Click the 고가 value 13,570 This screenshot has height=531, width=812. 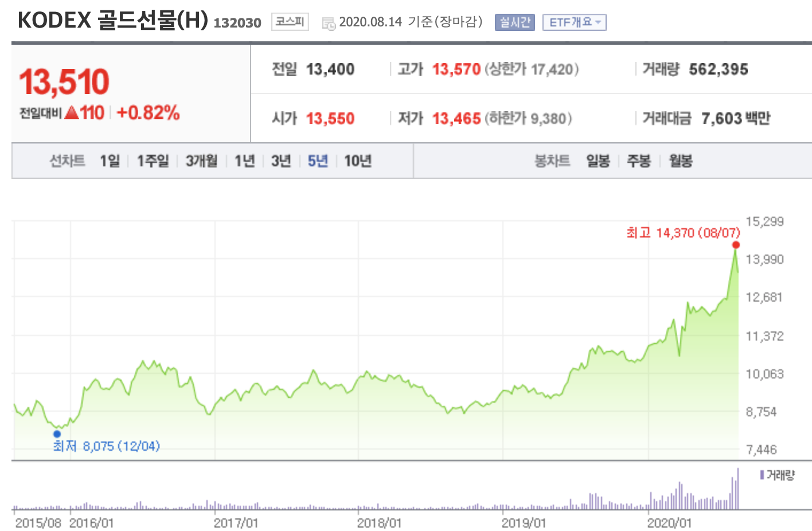point(456,69)
